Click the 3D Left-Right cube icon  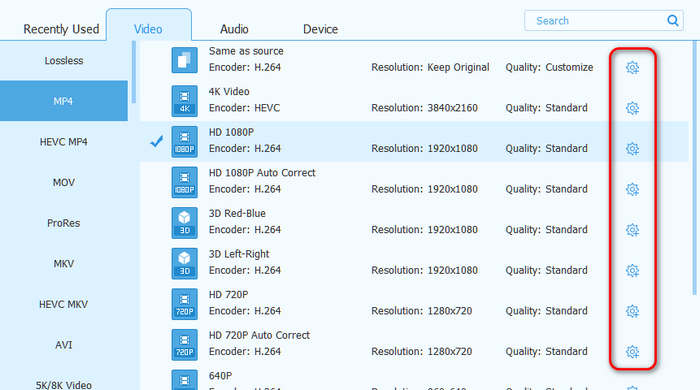point(184,263)
